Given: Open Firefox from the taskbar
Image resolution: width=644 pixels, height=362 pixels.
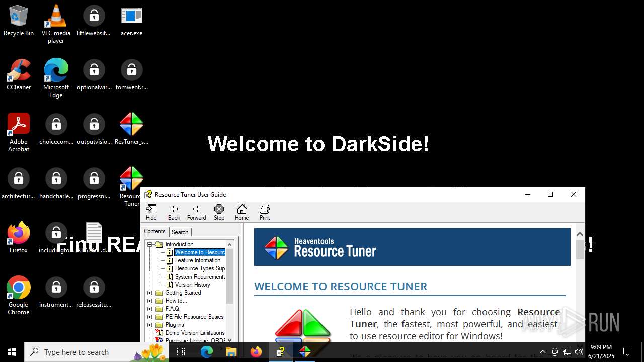Looking at the screenshot, I should [x=256, y=352].
